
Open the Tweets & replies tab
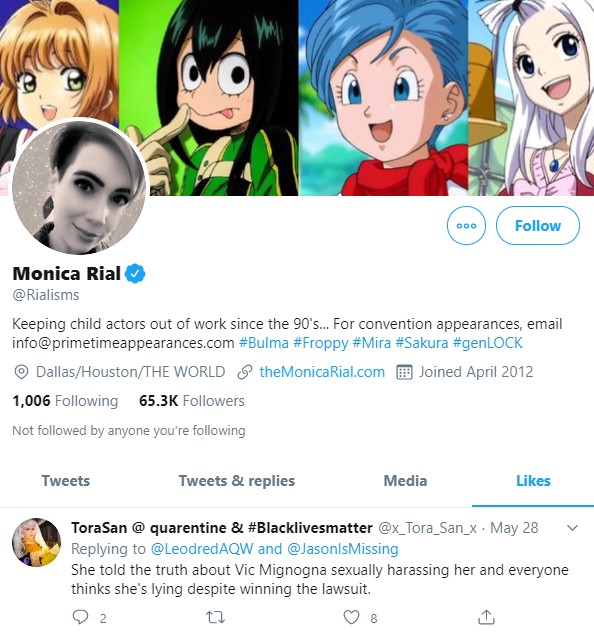point(237,481)
